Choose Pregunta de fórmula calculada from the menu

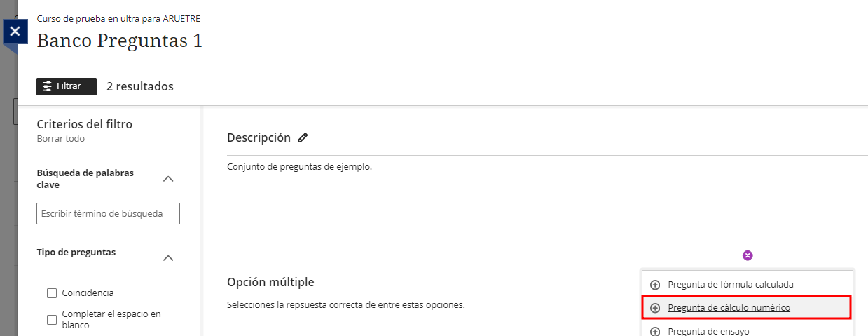tap(730, 285)
